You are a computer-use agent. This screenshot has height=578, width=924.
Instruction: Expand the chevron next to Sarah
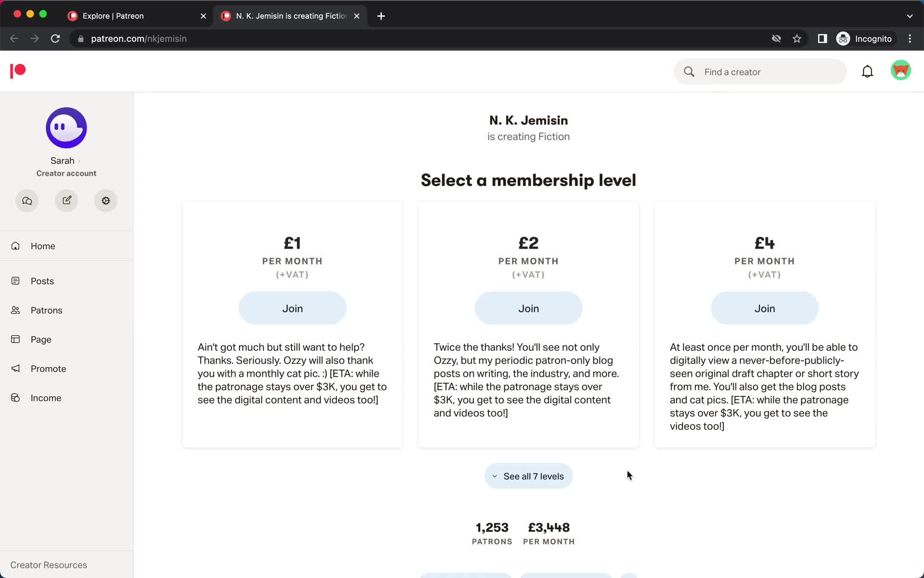click(79, 161)
